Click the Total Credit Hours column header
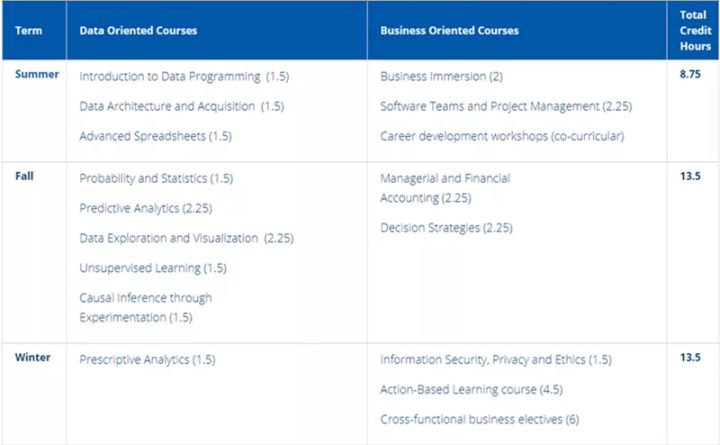The image size is (720, 445). click(x=692, y=30)
